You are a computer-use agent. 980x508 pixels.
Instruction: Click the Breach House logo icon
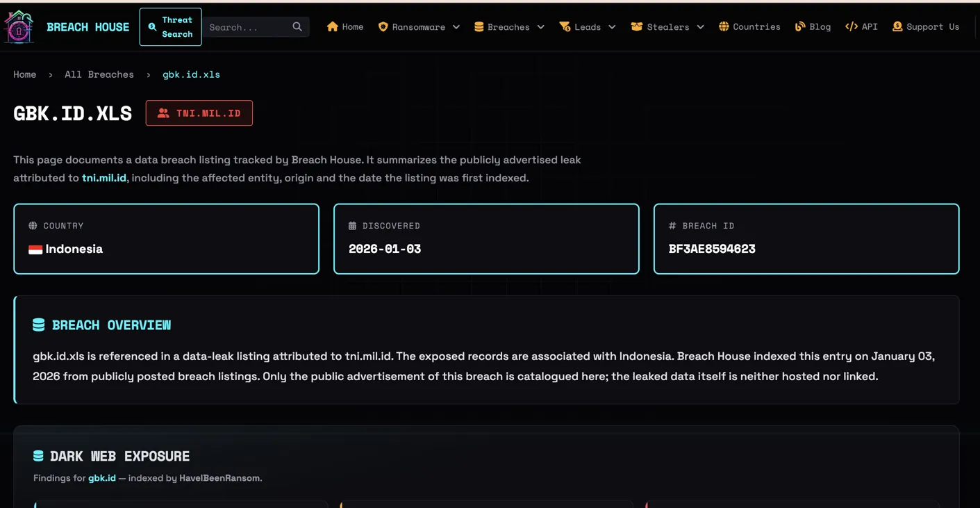[x=19, y=27]
